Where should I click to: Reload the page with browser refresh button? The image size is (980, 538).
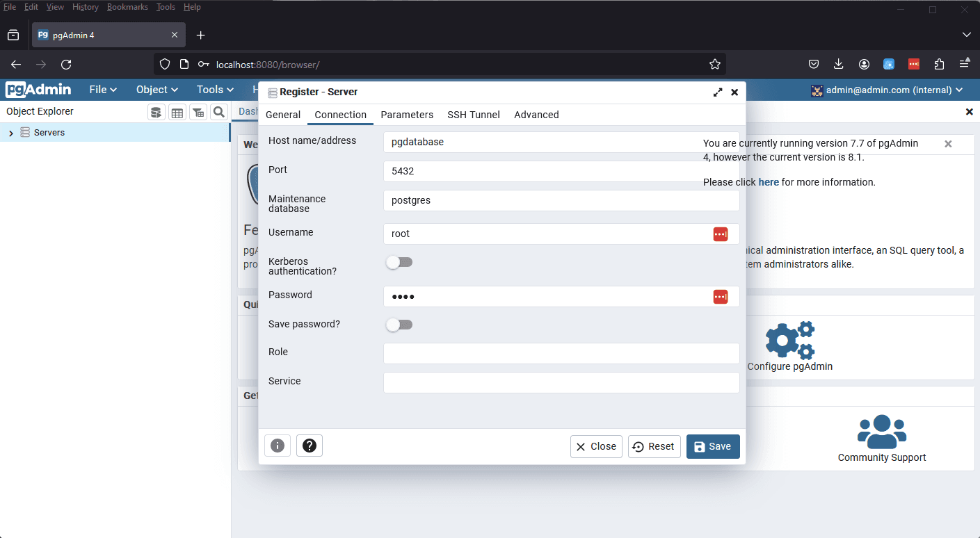(66, 64)
